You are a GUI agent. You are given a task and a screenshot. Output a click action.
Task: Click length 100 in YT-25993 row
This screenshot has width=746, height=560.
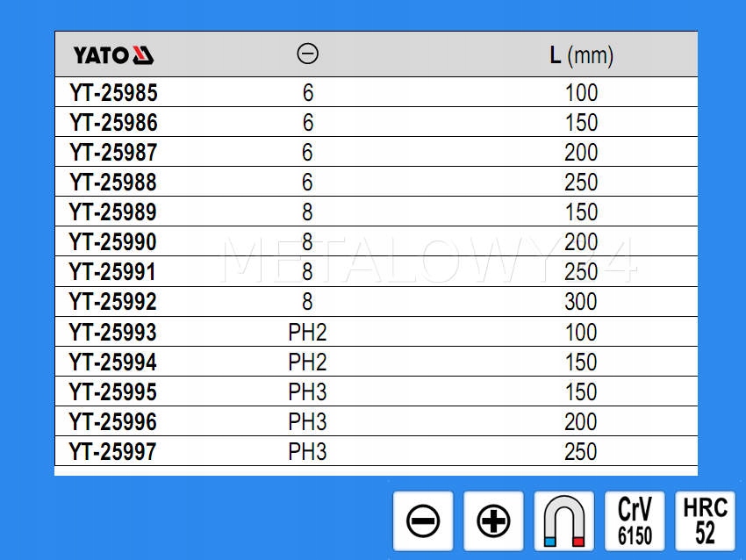tap(580, 332)
